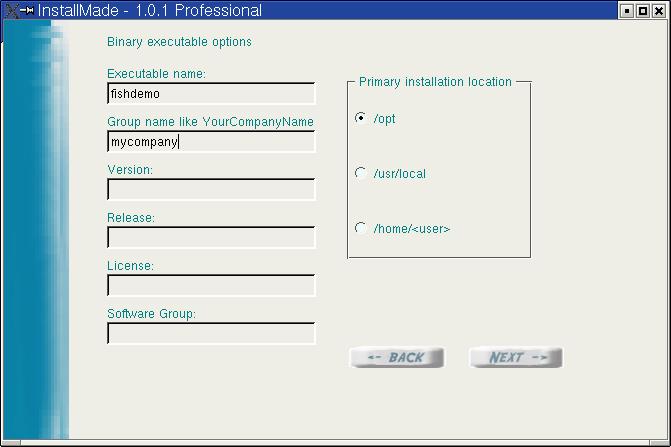This screenshot has width=671, height=447.
Task: Click the 'Executable name:' label
Action: click(156, 74)
